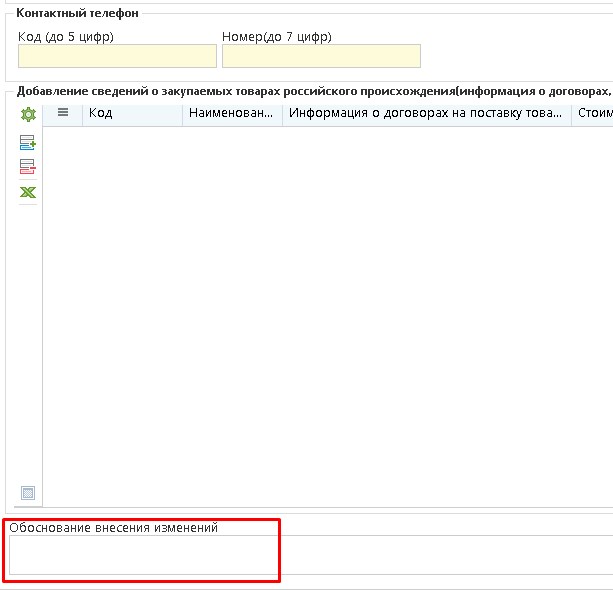Viewport: 613px width, 590px height.
Task: Select the Информация о договорах column header
Action: pyautogui.click(x=426, y=114)
